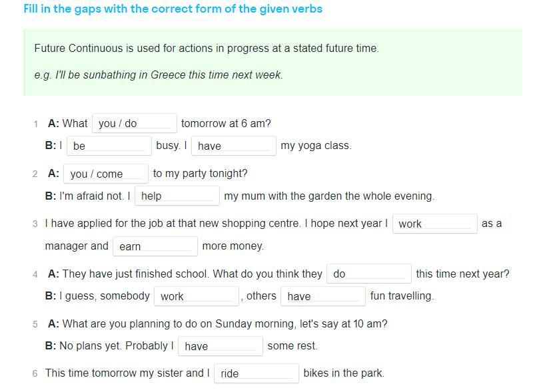557x392 pixels.
Task: Click the "have" gap before "fun travelling"
Action: coord(323,296)
